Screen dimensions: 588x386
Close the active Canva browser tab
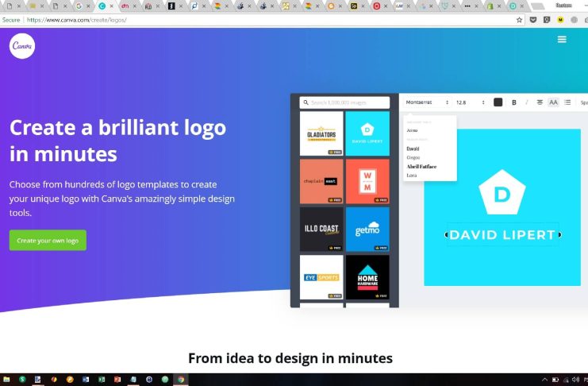pos(111,6)
